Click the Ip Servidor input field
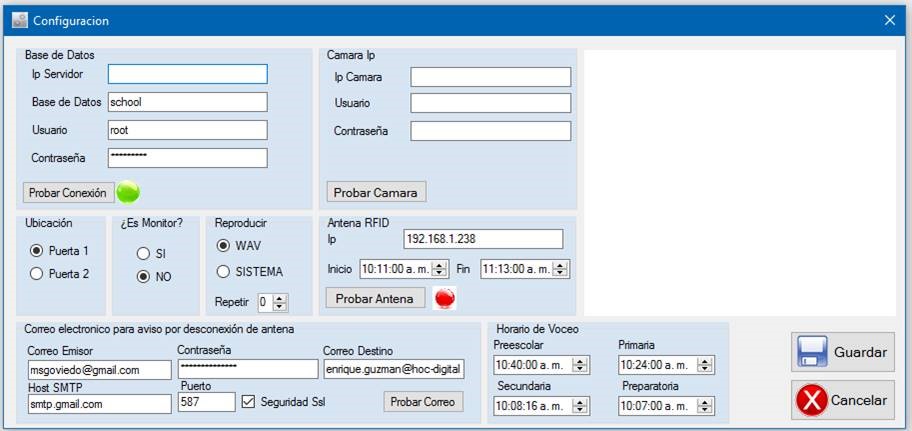This screenshot has width=912, height=431. pyautogui.click(x=187, y=74)
